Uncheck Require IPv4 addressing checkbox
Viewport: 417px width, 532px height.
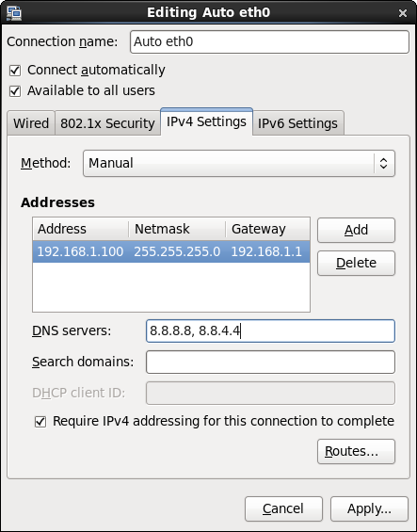[x=40, y=422]
